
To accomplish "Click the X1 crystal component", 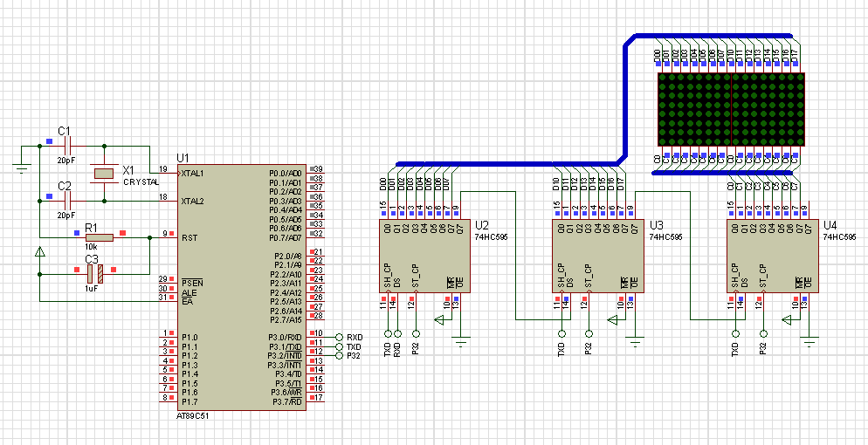I will 104,173.
